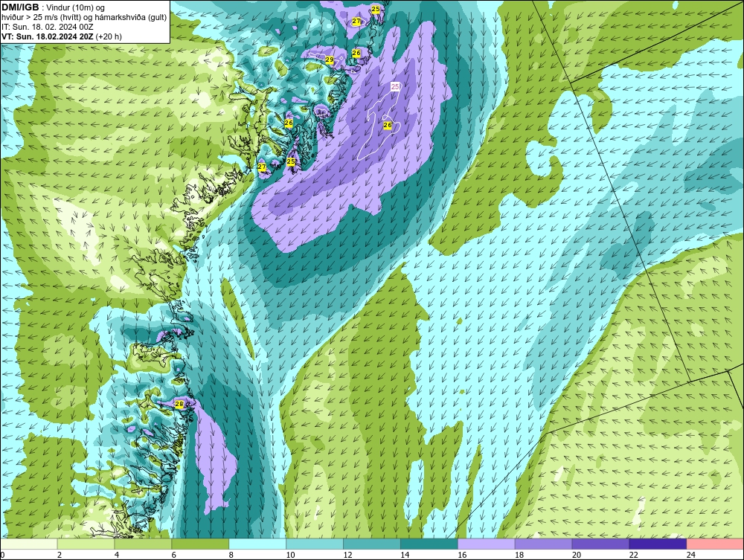Screen dimensions: 744x560
Task: Click the 4–6 m/s green legend swatch
Action: [x=143, y=544]
